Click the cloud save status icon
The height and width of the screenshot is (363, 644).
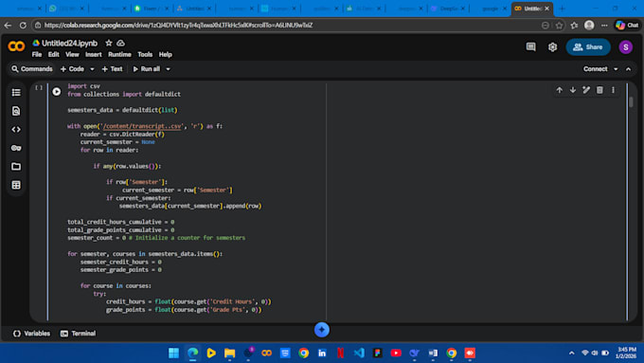[x=121, y=43]
